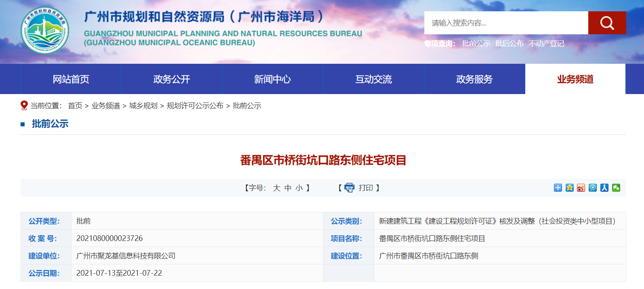The width and height of the screenshot is (644, 289).
Task: Click the 建设单位 label cell
Action: pos(46,256)
